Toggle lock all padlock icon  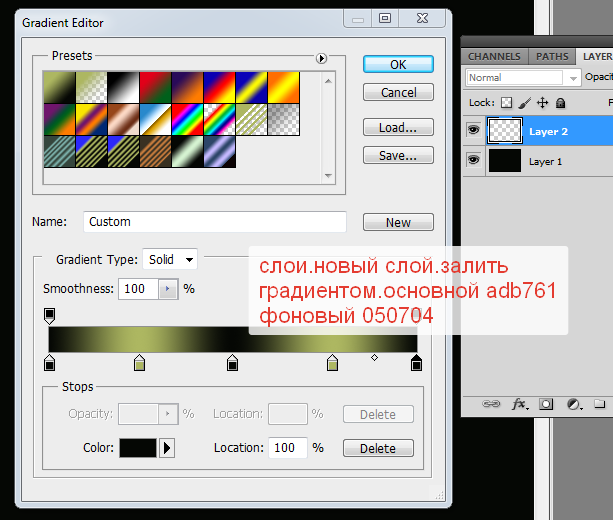point(561,103)
